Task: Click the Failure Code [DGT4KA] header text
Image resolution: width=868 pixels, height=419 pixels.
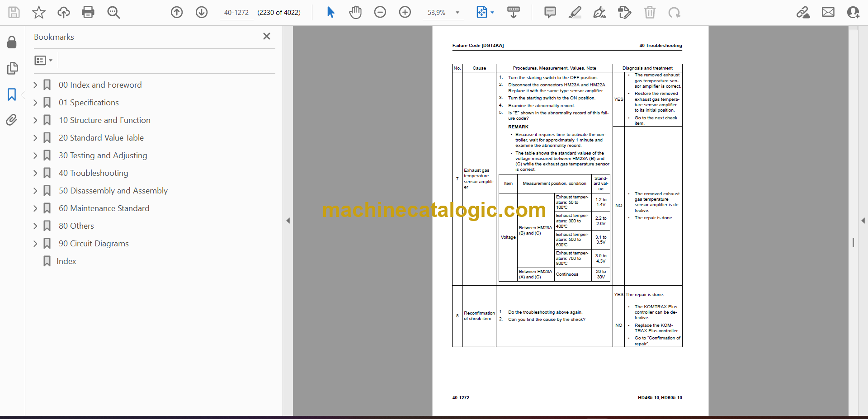Action: click(x=478, y=45)
